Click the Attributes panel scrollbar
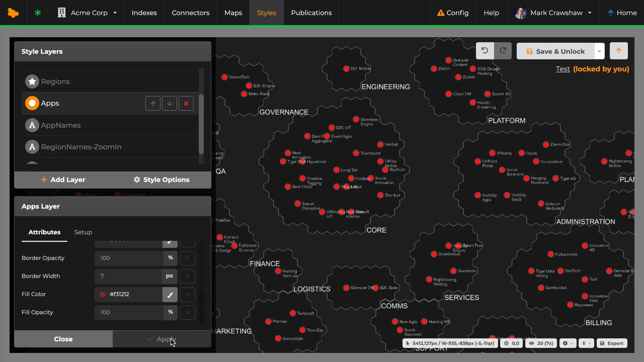The height and width of the screenshot is (362, 644). click(201, 307)
